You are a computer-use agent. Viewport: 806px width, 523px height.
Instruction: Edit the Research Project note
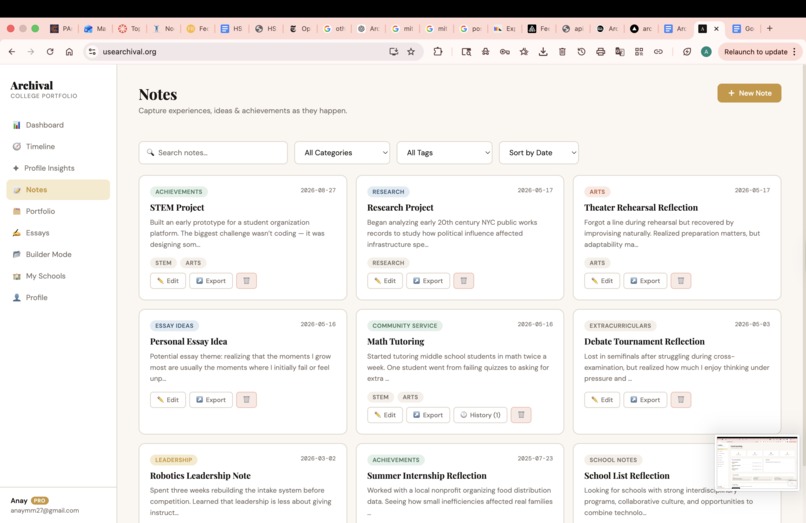click(x=385, y=281)
